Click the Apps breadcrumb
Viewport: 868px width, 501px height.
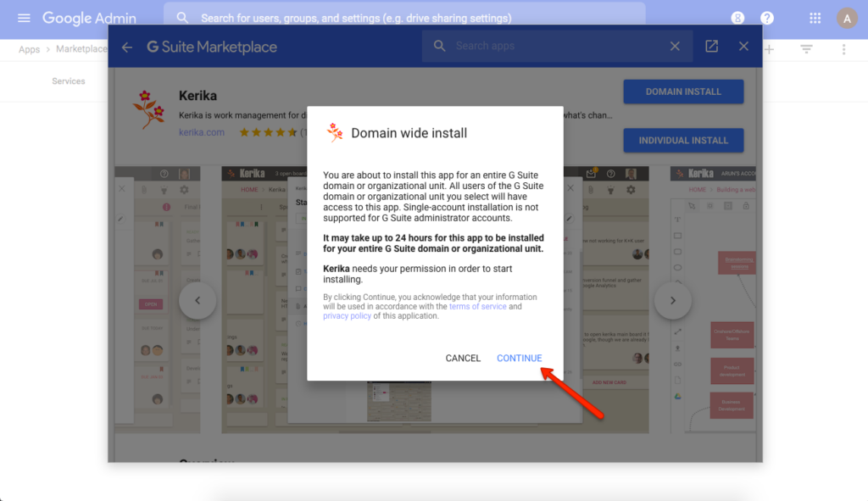[x=30, y=49]
